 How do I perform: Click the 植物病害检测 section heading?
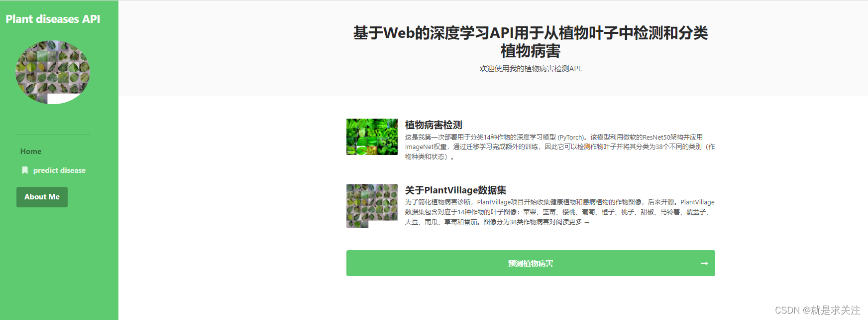click(434, 125)
